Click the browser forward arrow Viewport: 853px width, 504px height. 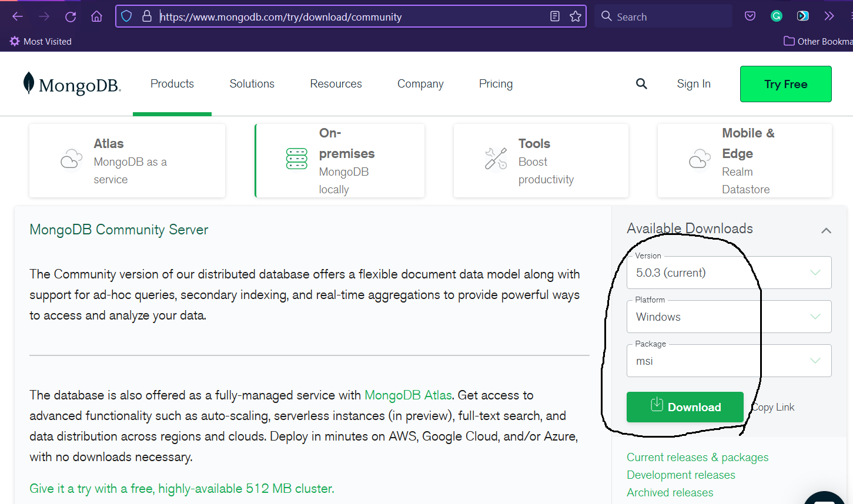point(44,16)
